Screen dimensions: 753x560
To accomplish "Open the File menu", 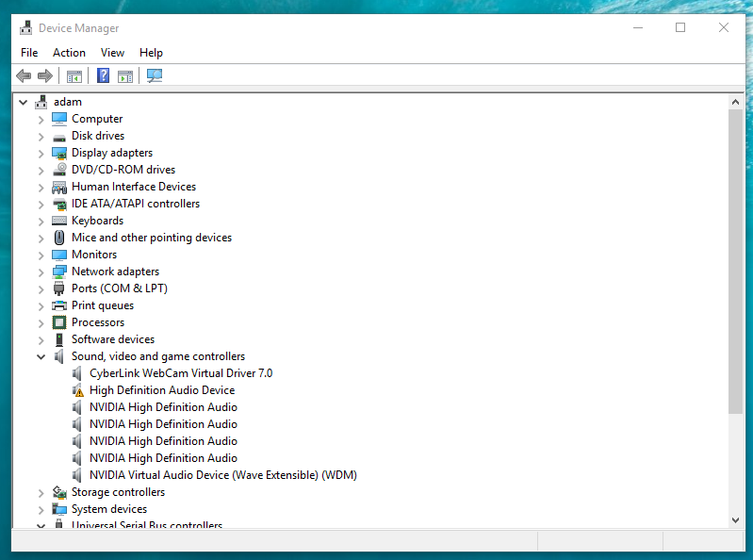I will pyautogui.click(x=29, y=53).
